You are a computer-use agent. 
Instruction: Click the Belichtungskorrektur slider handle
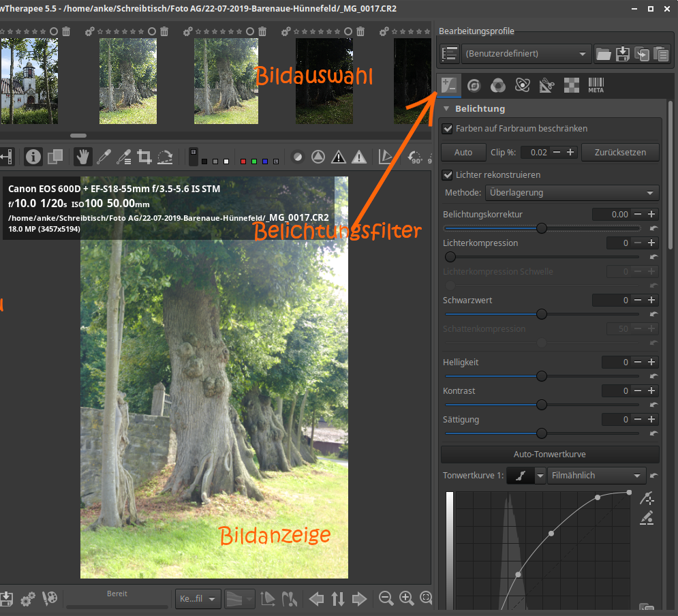[542, 228]
